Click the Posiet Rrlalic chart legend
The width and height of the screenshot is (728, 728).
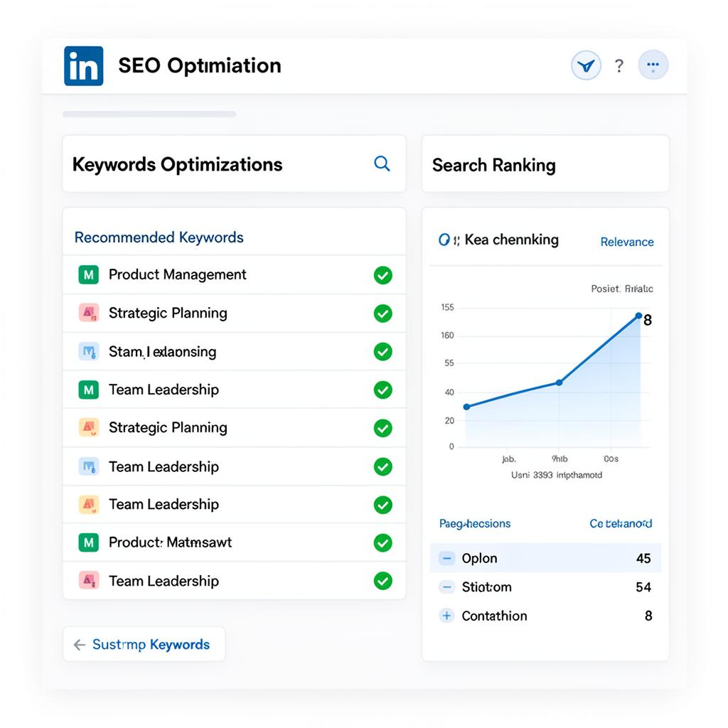[x=621, y=289]
